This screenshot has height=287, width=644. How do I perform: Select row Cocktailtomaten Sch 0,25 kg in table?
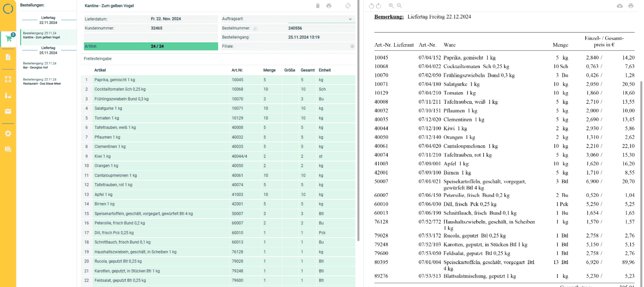pyautogui.click(x=218, y=89)
